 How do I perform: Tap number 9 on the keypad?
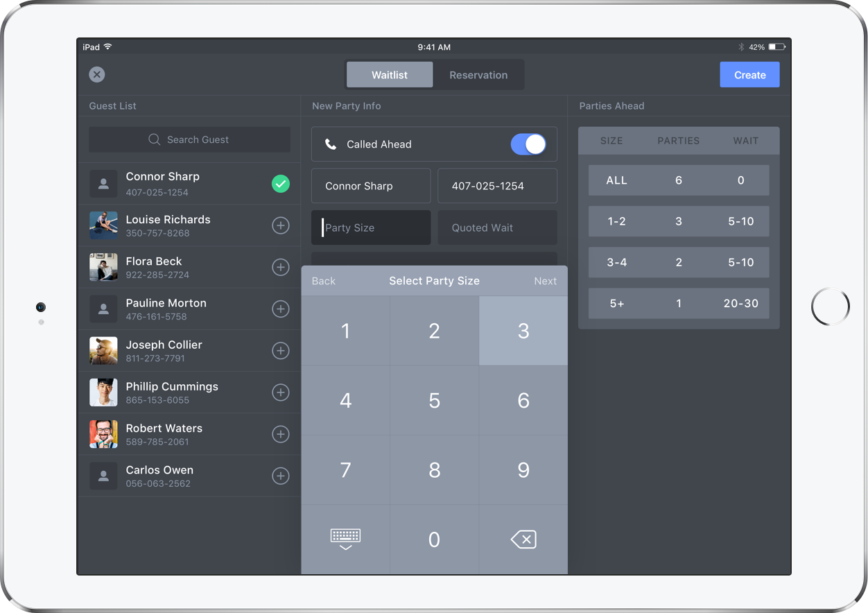point(523,469)
